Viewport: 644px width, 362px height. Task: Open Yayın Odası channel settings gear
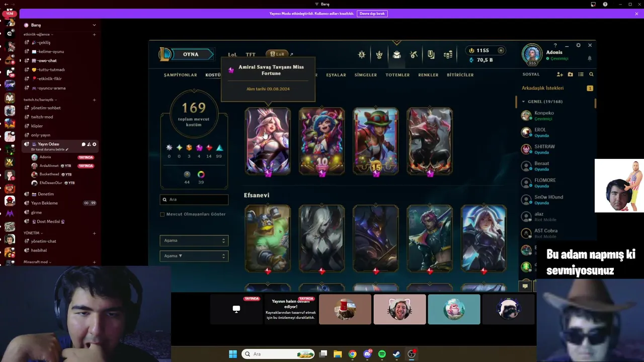click(94, 144)
